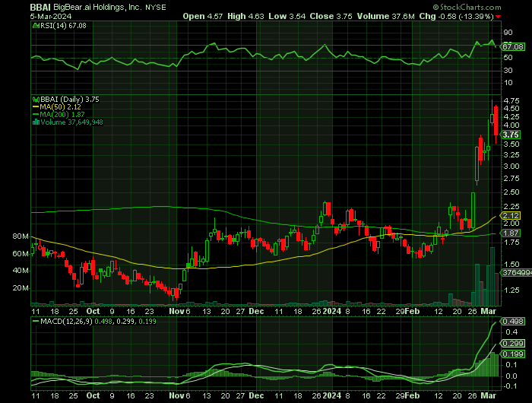Click the Volume 37.6M header value
The width and height of the screenshot is (532, 403).
[x=386, y=16]
